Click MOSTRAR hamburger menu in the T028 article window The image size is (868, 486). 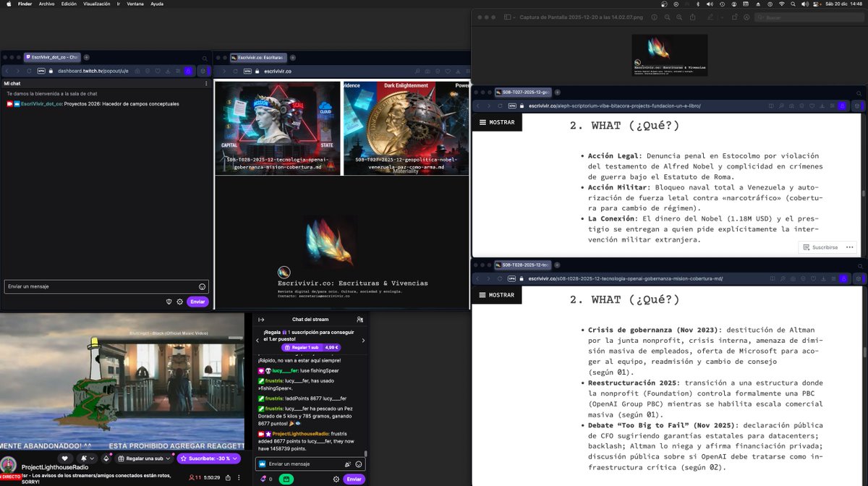[x=497, y=295]
